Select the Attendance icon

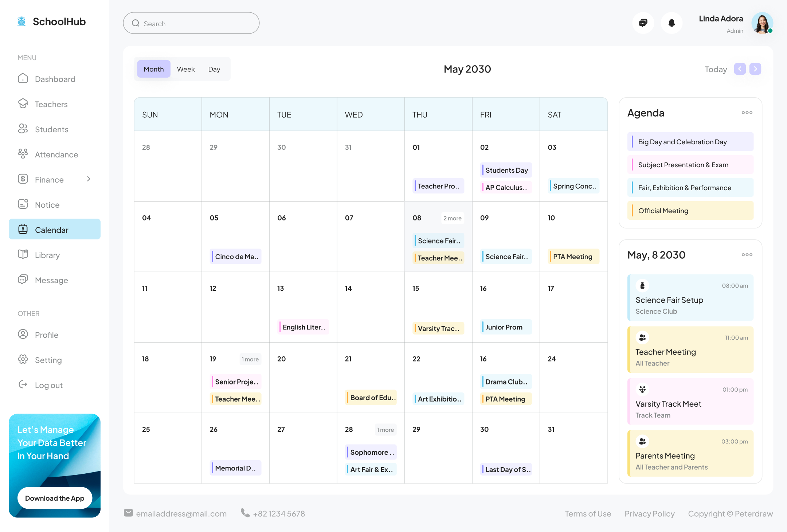(x=23, y=154)
